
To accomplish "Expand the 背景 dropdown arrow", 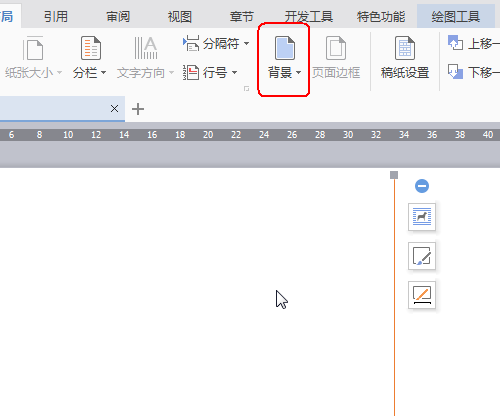I will (298, 72).
